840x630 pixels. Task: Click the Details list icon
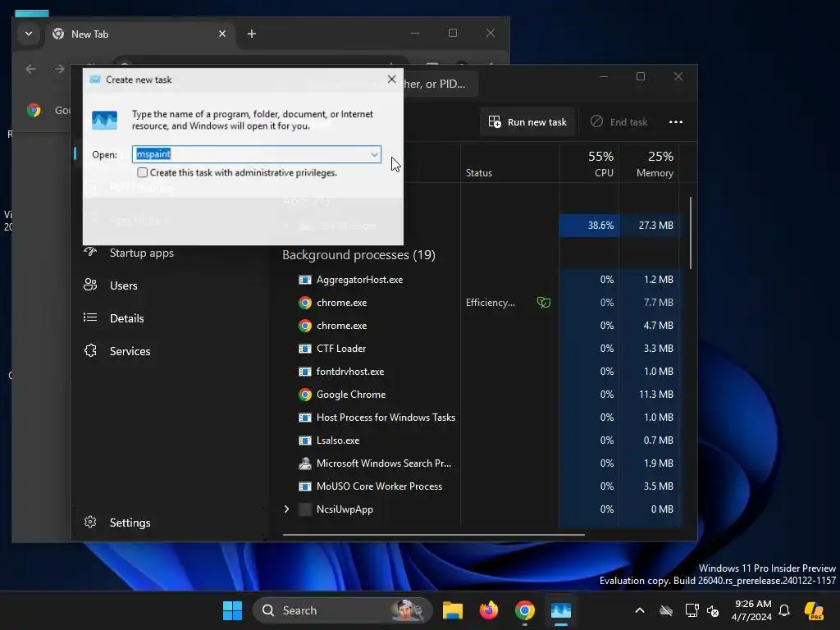click(x=90, y=317)
